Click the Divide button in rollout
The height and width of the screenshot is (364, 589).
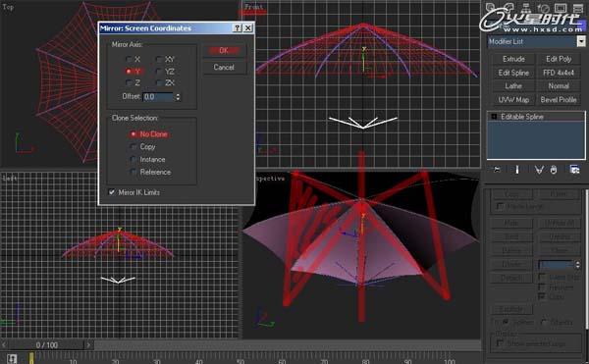[x=511, y=265]
